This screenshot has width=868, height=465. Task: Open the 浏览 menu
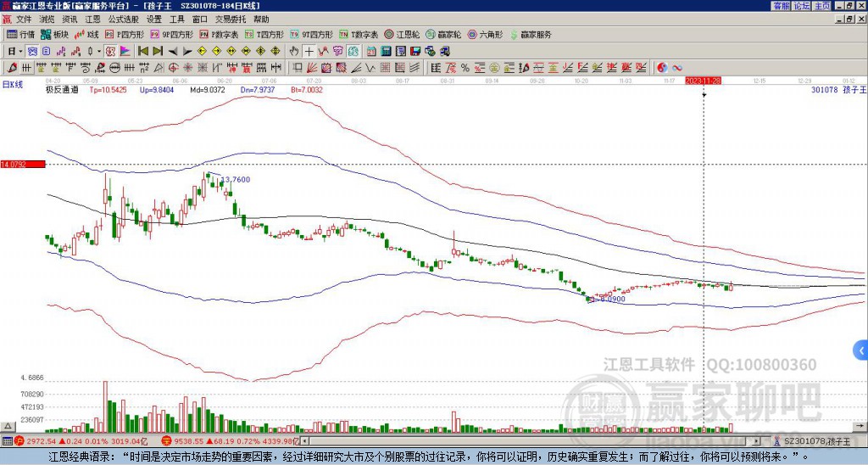[x=47, y=20]
